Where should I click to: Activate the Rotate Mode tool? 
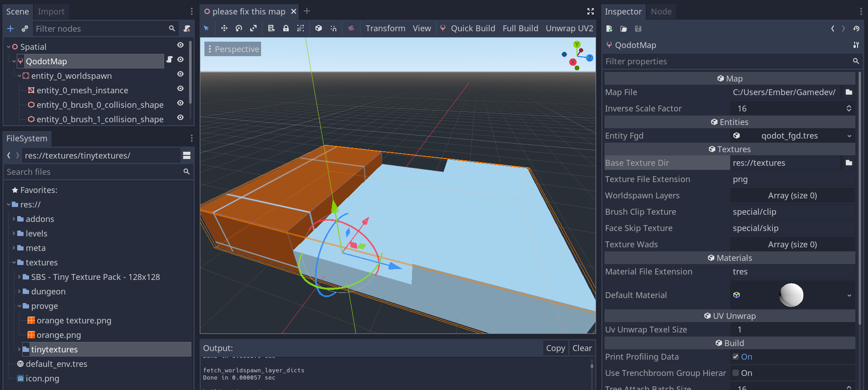[x=239, y=28]
